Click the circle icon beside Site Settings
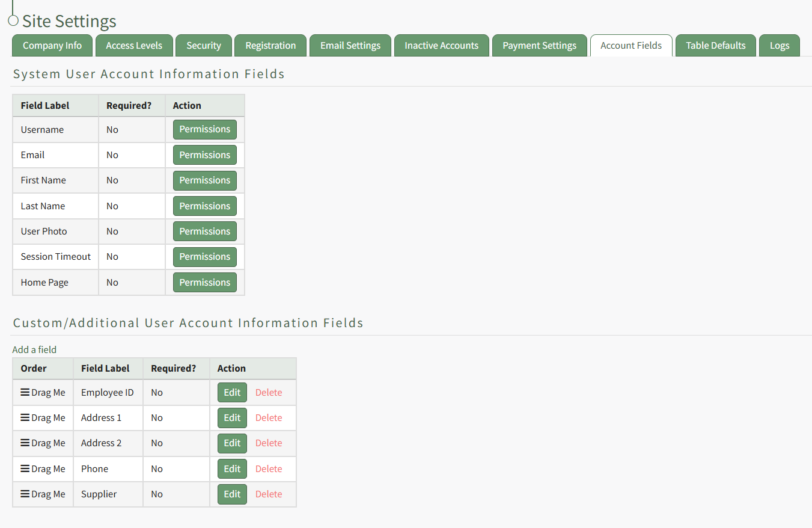 click(13, 21)
